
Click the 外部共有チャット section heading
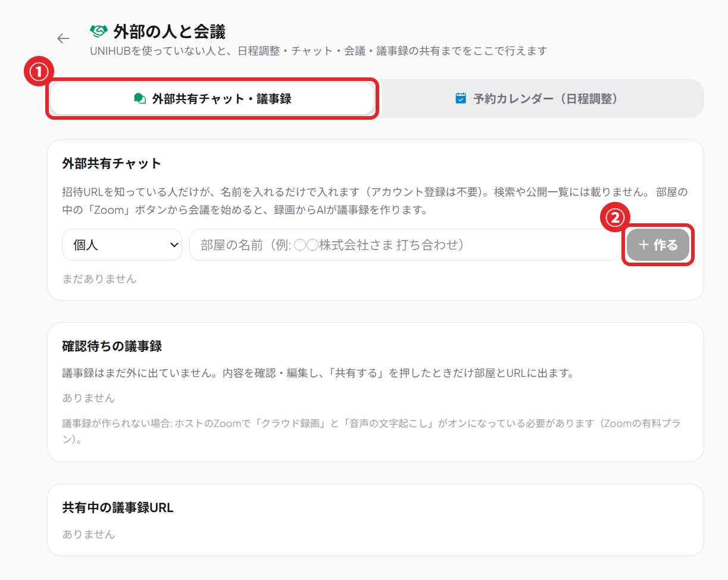click(112, 163)
